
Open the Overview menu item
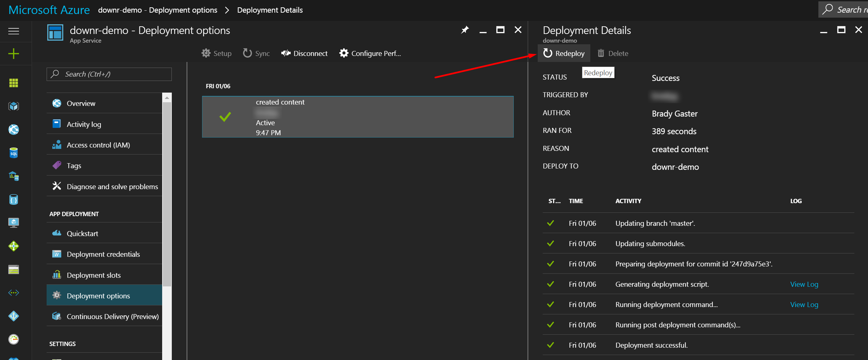click(x=104, y=103)
